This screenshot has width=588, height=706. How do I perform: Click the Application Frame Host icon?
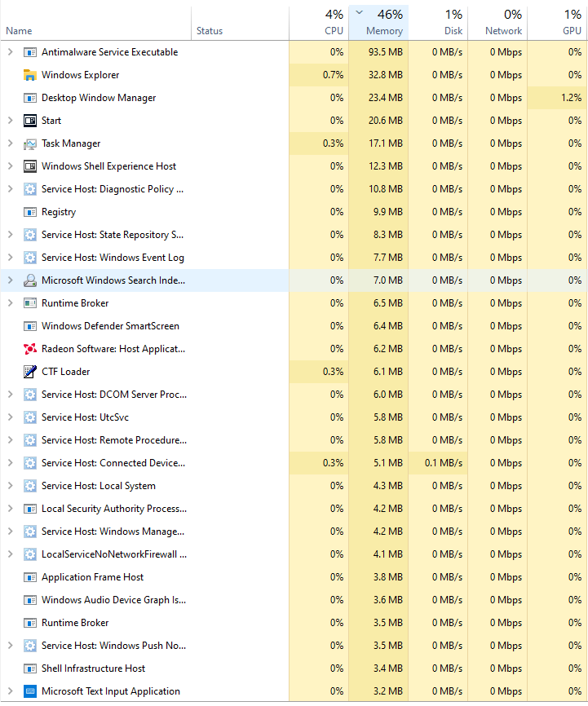coord(29,577)
